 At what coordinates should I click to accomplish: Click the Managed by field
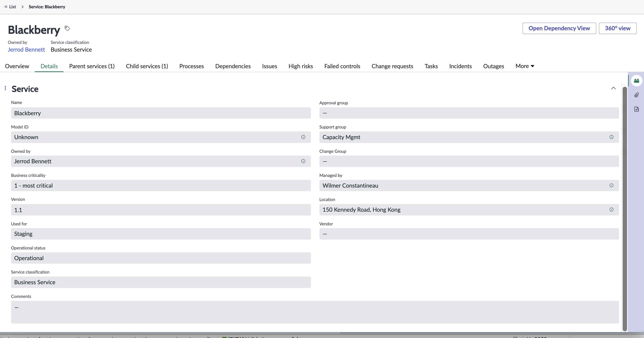point(469,185)
